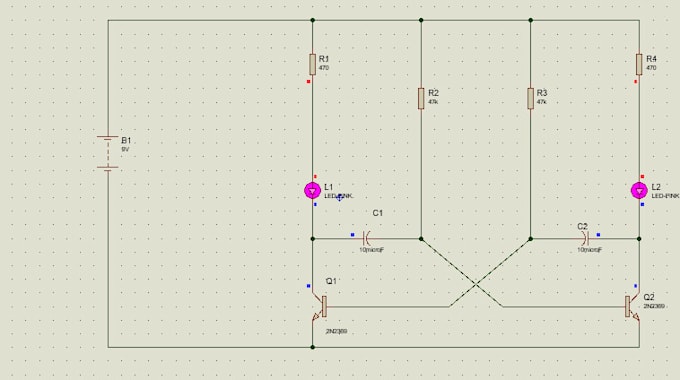This screenshot has width=680, height=380.
Task: Click the R2 reference label
Action: [x=433, y=93]
